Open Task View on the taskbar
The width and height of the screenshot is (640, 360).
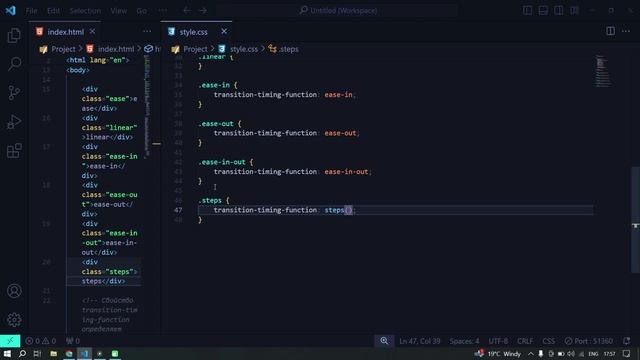[37, 353]
